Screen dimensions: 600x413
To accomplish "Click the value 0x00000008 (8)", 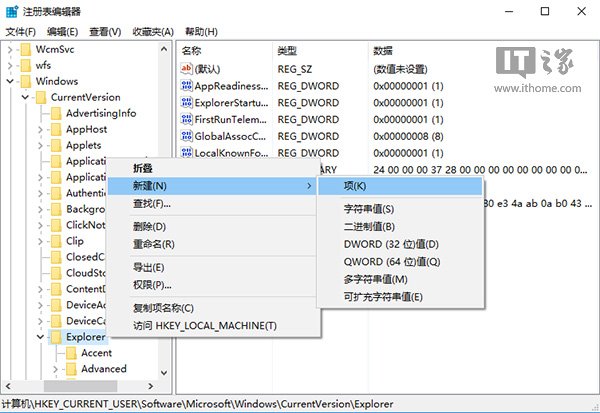I will pyautogui.click(x=408, y=136).
